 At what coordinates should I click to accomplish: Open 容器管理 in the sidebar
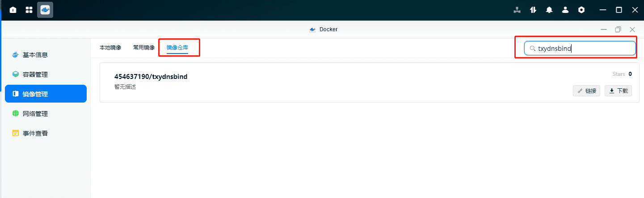point(46,74)
